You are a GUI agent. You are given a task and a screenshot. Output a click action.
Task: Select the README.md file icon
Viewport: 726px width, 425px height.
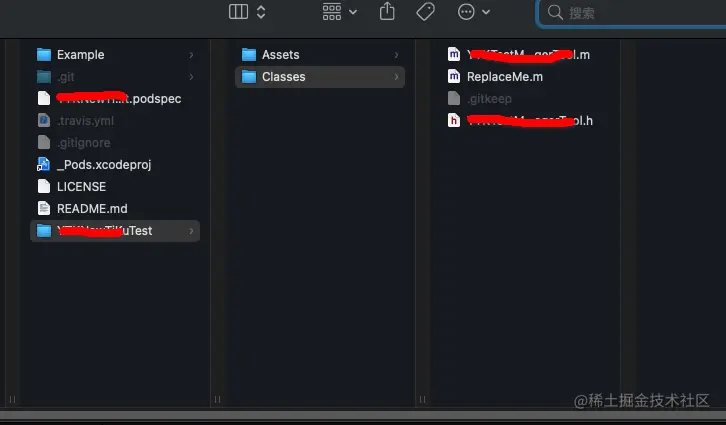point(44,208)
